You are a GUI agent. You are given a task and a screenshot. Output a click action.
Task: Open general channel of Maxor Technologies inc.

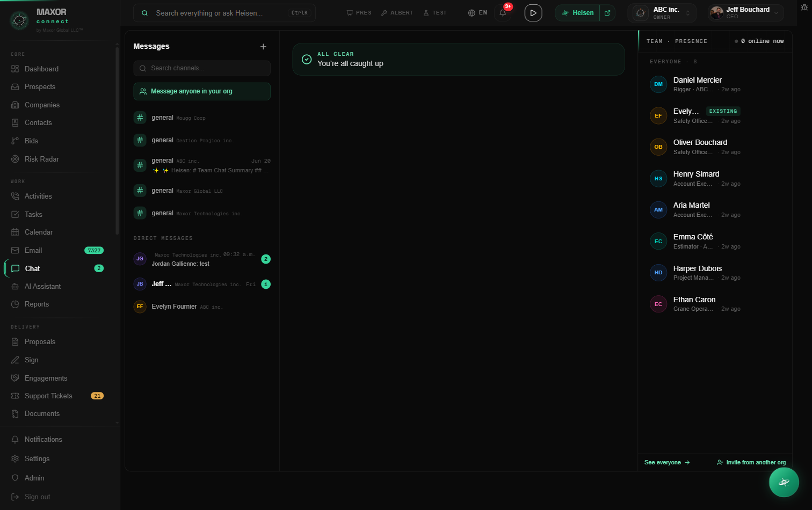click(x=202, y=213)
